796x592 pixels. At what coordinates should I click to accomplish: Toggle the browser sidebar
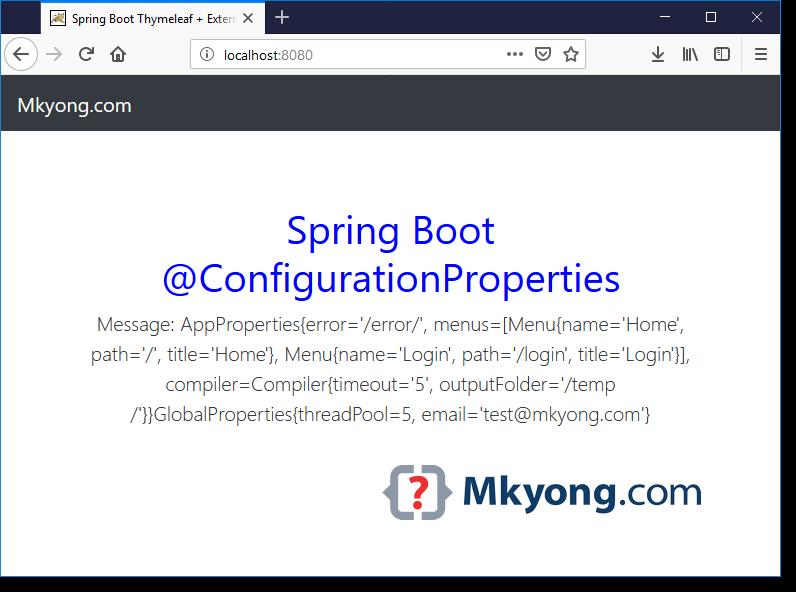pos(721,55)
